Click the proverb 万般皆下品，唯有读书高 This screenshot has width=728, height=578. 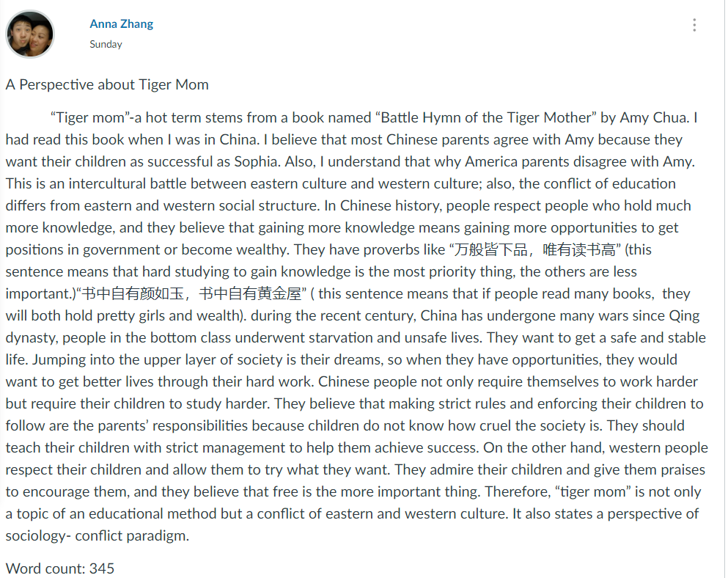tap(534, 249)
